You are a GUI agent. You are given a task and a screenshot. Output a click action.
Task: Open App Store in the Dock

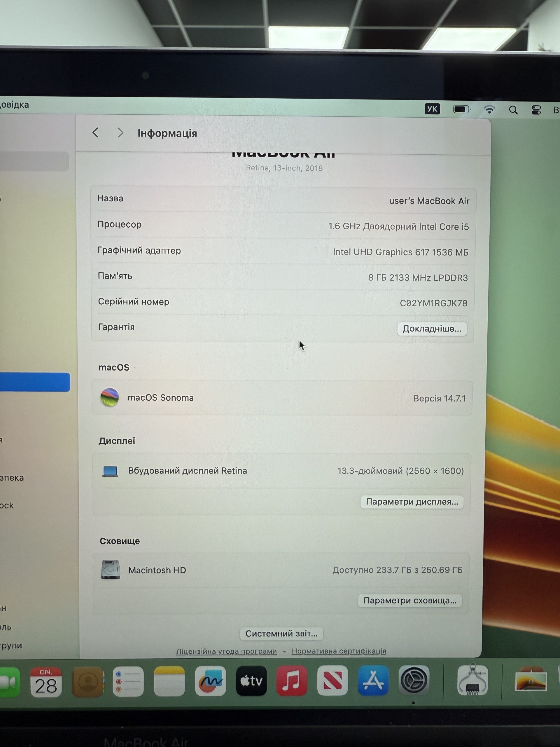point(373,680)
